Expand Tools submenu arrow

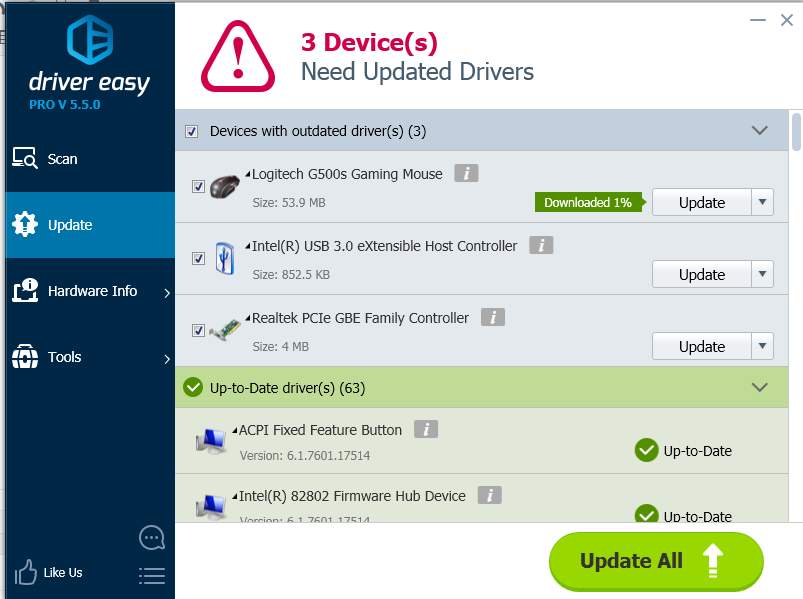(x=166, y=359)
